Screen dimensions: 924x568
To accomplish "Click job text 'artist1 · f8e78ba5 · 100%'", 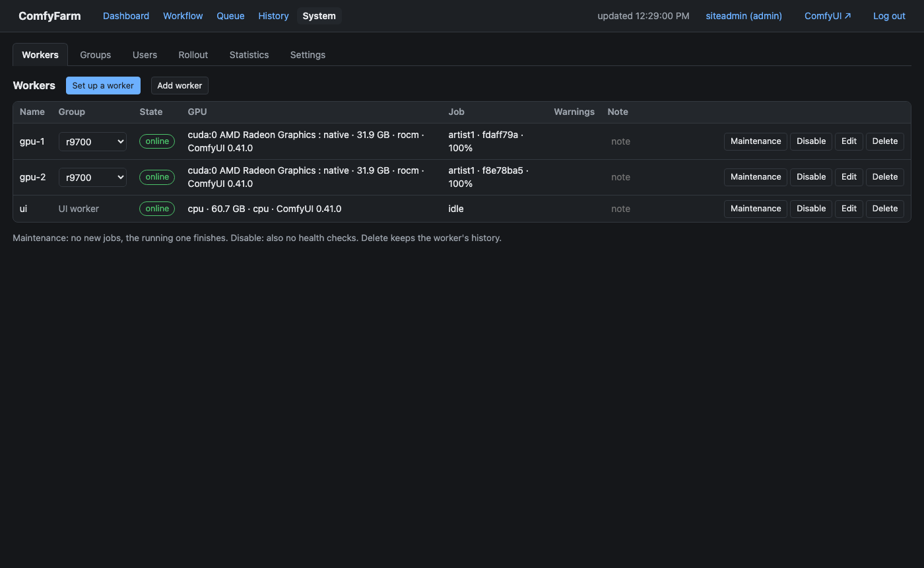I will point(489,177).
